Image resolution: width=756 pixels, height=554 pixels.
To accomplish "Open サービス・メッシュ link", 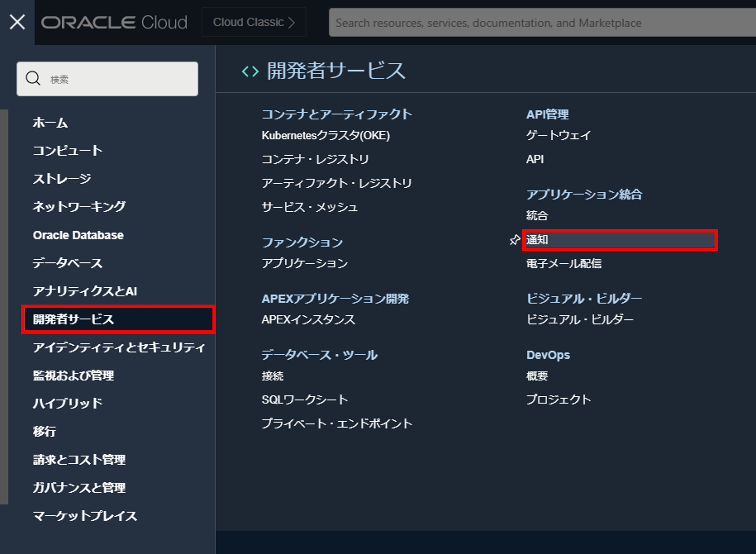I will coord(309,207).
